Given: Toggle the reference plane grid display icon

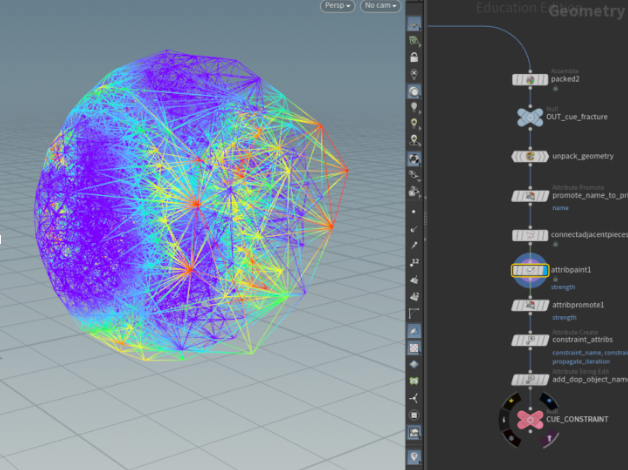Looking at the screenshot, I should [x=414, y=24].
